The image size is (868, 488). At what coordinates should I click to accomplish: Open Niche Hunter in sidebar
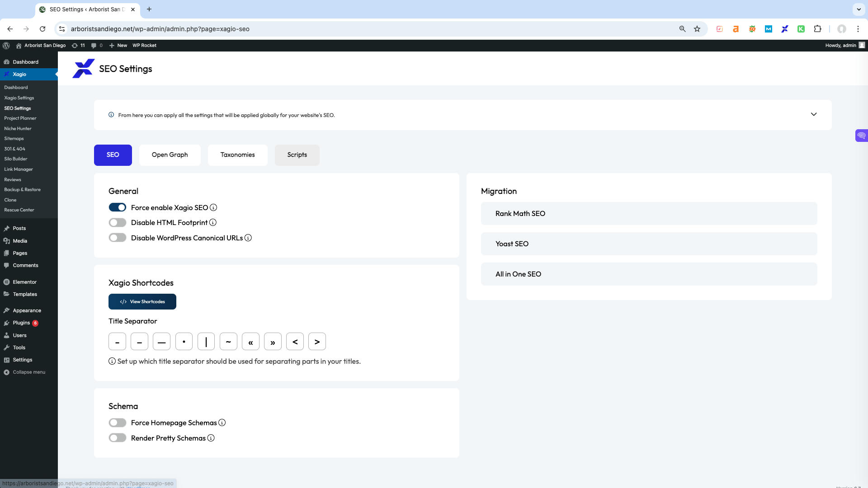point(18,128)
